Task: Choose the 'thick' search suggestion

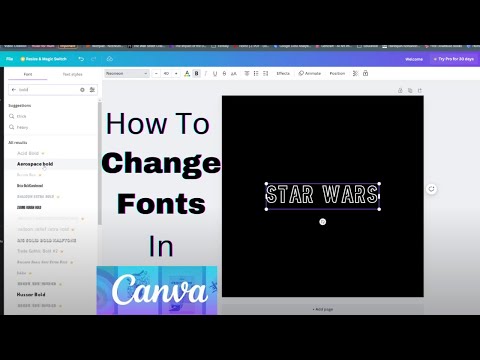Action: point(21,116)
